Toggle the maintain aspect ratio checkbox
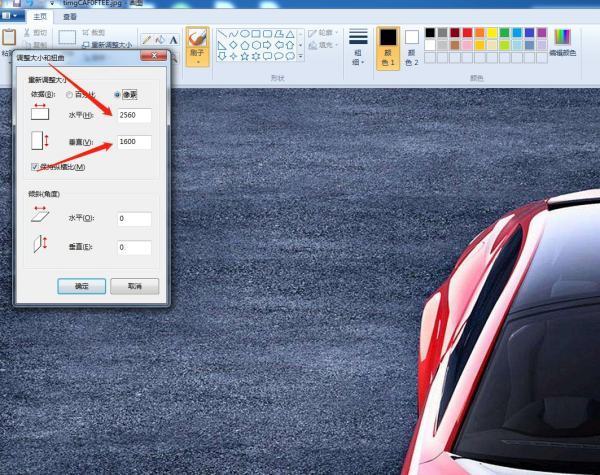 point(36,167)
